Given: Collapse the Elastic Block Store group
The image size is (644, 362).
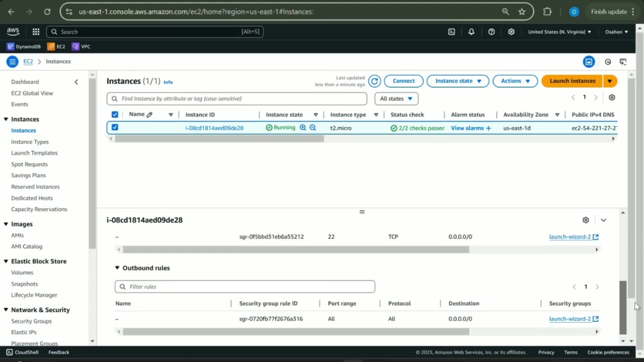Looking at the screenshot, I should [6, 261].
